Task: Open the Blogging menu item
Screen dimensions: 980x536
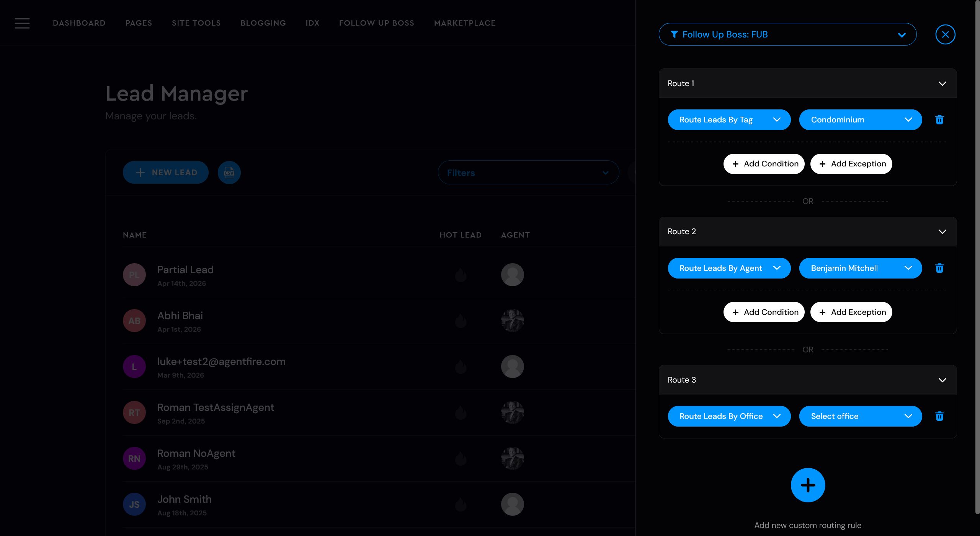Action: [x=263, y=23]
